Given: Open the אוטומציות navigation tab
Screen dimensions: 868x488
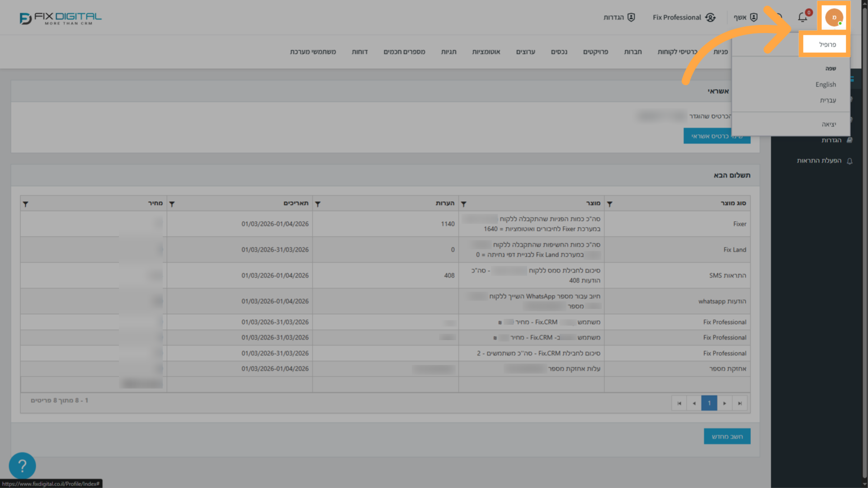Looking at the screenshot, I should [x=486, y=52].
